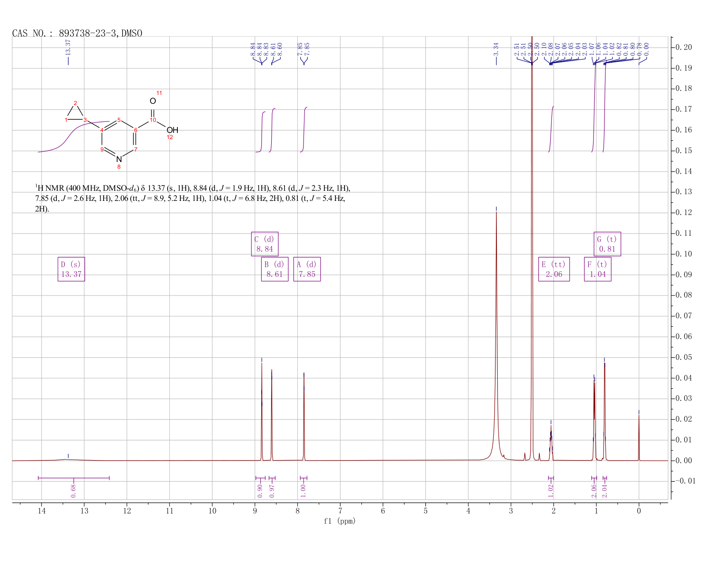Click the x-axis tick label 14

(41, 511)
